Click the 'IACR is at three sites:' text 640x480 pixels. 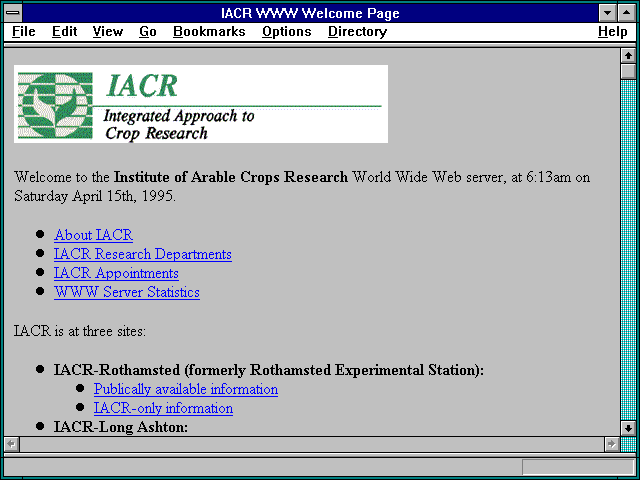80,331
